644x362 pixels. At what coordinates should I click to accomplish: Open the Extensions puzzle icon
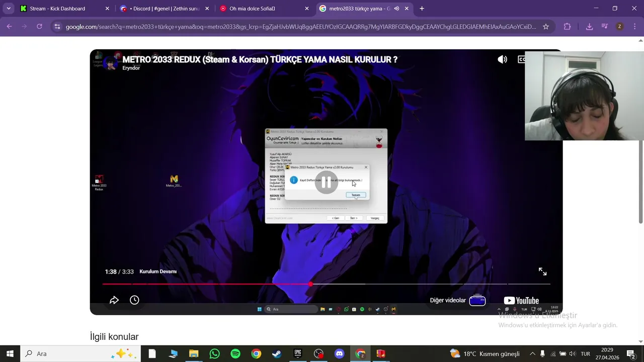click(x=567, y=27)
